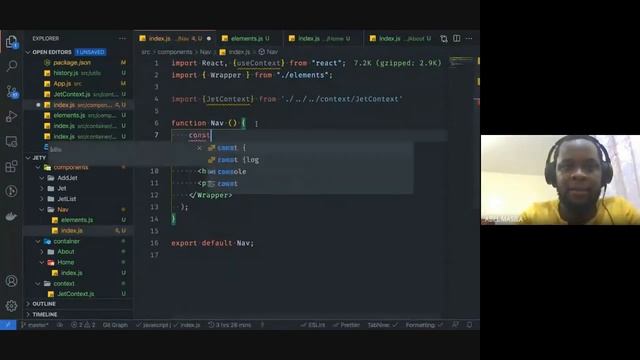Open the Source Control view
The height and width of the screenshot is (360, 640).
coord(11,91)
